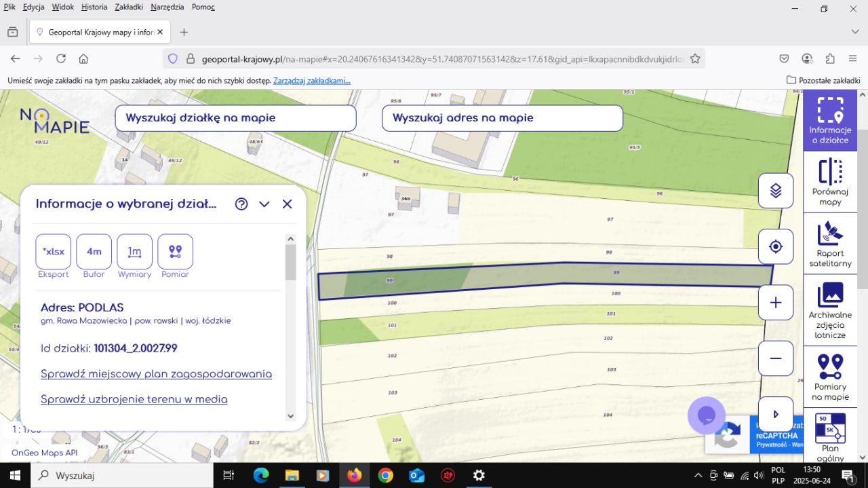Toggle the Informacje o działce mode
This screenshot has height=488, width=868.
pyautogui.click(x=830, y=120)
